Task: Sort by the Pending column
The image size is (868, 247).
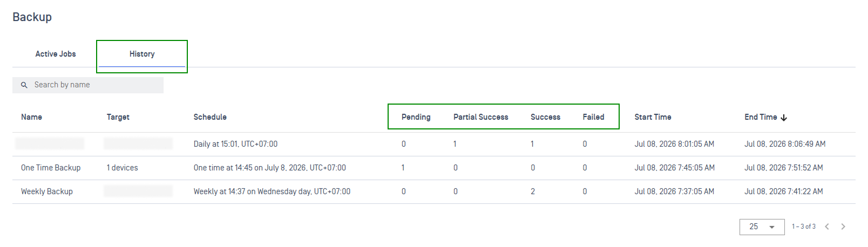Action: 416,117
